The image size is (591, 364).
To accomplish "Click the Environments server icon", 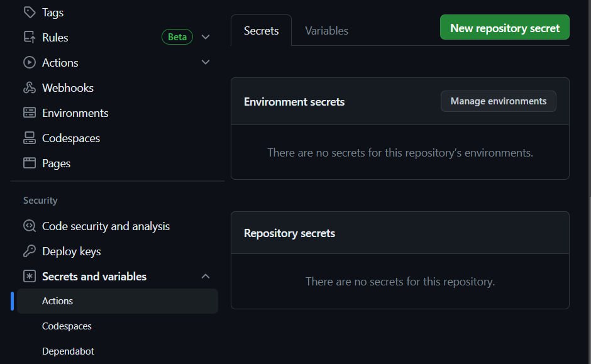I will (x=30, y=113).
